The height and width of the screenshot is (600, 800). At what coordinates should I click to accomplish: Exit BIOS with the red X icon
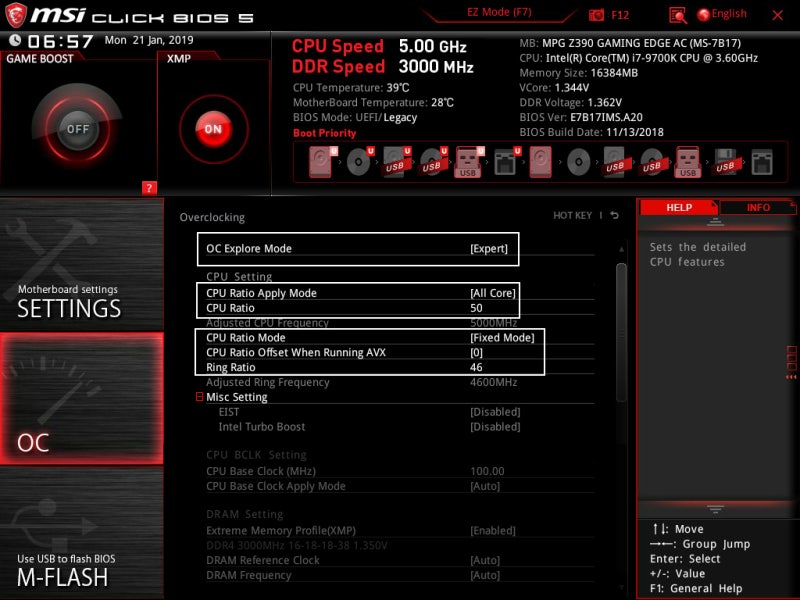pos(778,15)
